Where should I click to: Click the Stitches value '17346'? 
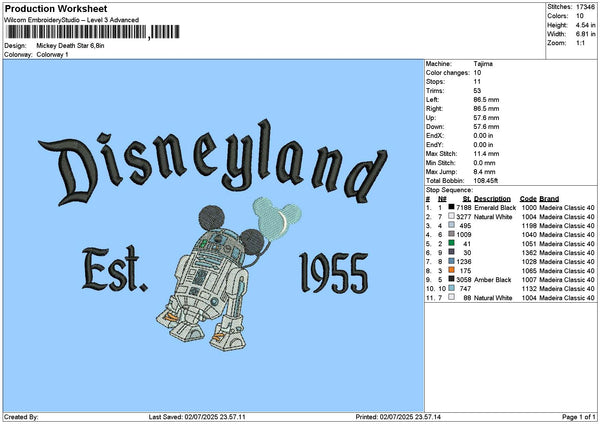585,7
